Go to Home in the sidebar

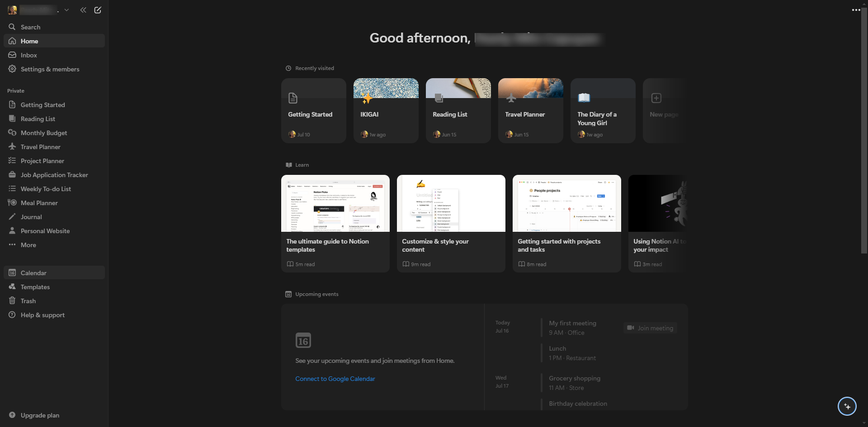(x=54, y=41)
